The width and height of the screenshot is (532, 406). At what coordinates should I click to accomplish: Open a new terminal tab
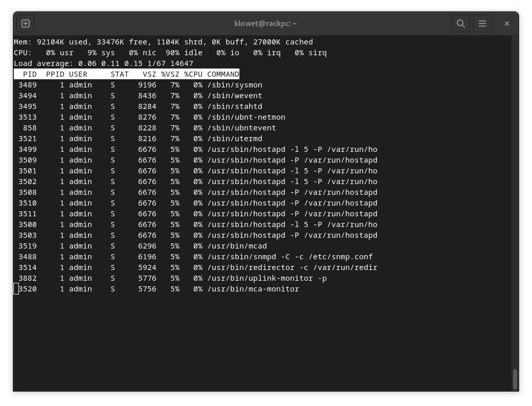tap(26, 24)
